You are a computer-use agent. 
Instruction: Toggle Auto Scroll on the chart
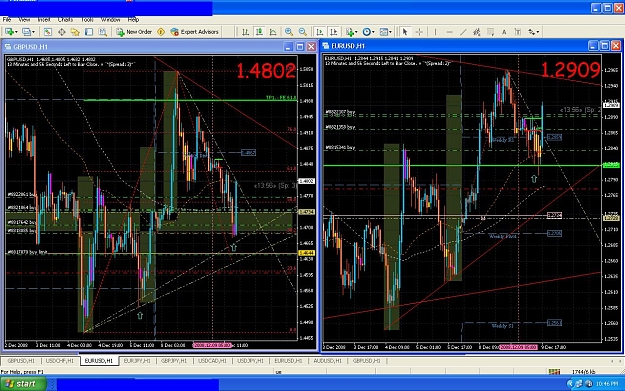pyautogui.click(x=320, y=32)
